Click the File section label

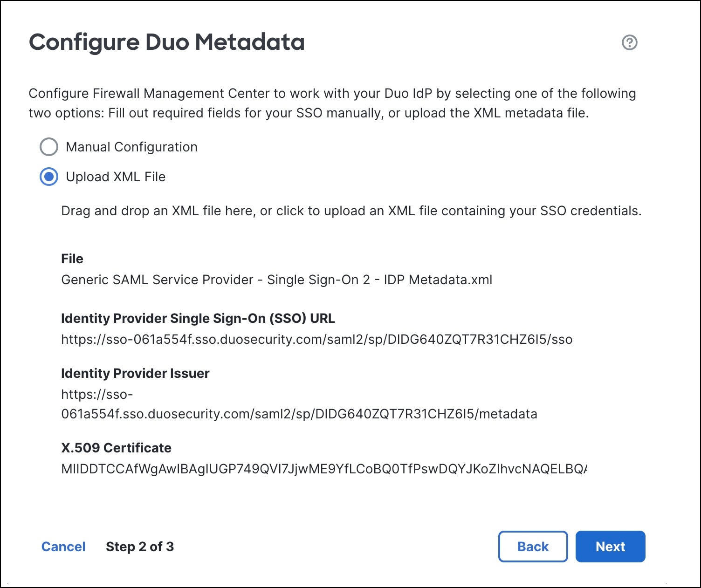tap(72, 259)
